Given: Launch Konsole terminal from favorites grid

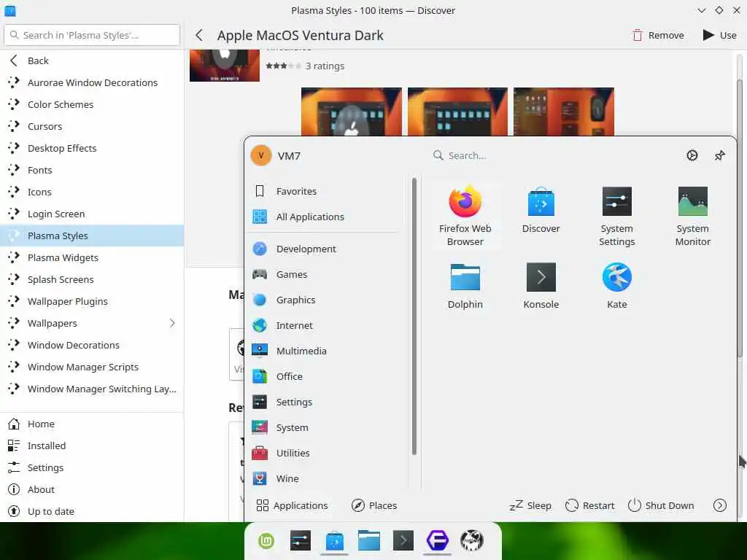Looking at the screenshot, I should pos(541,286).
